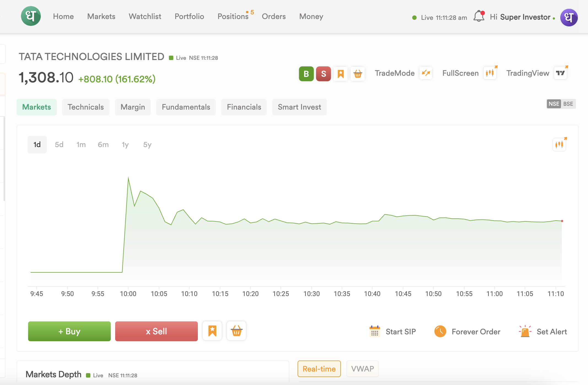Click the basket icon beside Sell button
588x385 pixels.
(236, 331)
